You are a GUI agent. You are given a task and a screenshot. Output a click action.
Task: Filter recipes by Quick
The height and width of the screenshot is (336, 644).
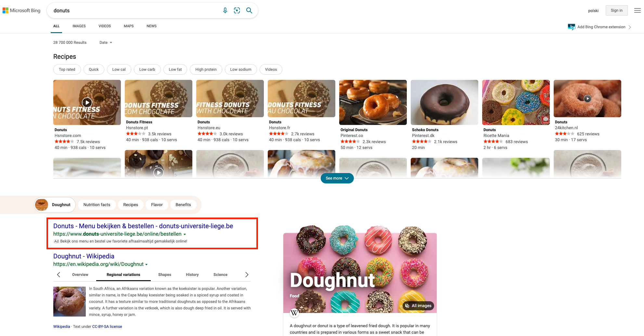click(94, 69)
